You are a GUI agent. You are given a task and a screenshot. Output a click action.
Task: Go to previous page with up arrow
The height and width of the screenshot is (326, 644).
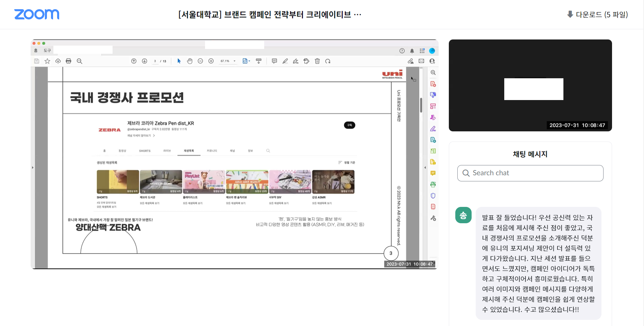pyautogui.click(x=134, y=61)
